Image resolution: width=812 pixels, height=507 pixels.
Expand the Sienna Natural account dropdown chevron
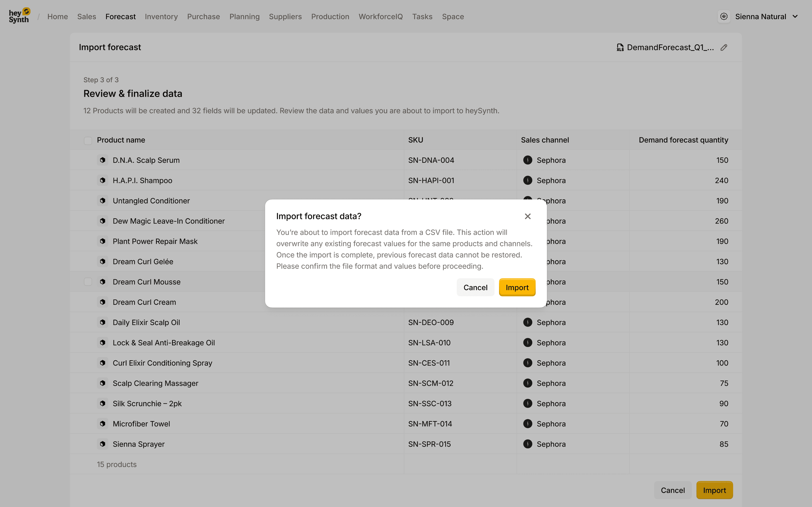click(795, 16)
